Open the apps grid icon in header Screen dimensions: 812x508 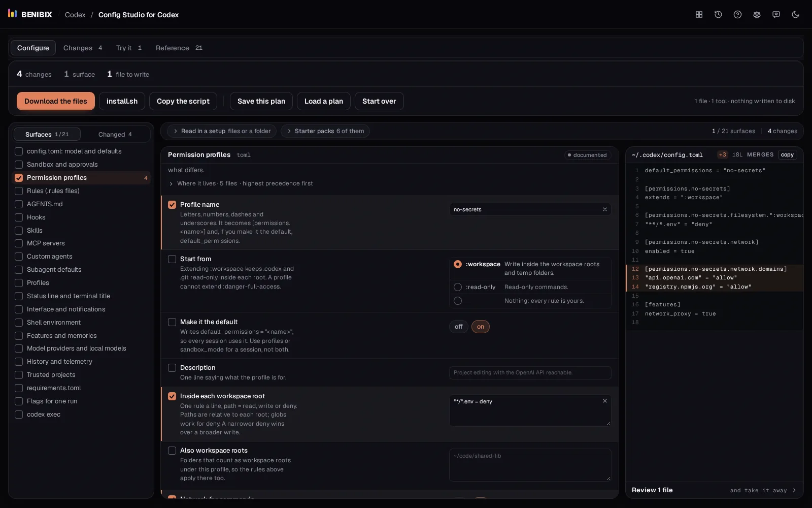click(x=699, y=15)
